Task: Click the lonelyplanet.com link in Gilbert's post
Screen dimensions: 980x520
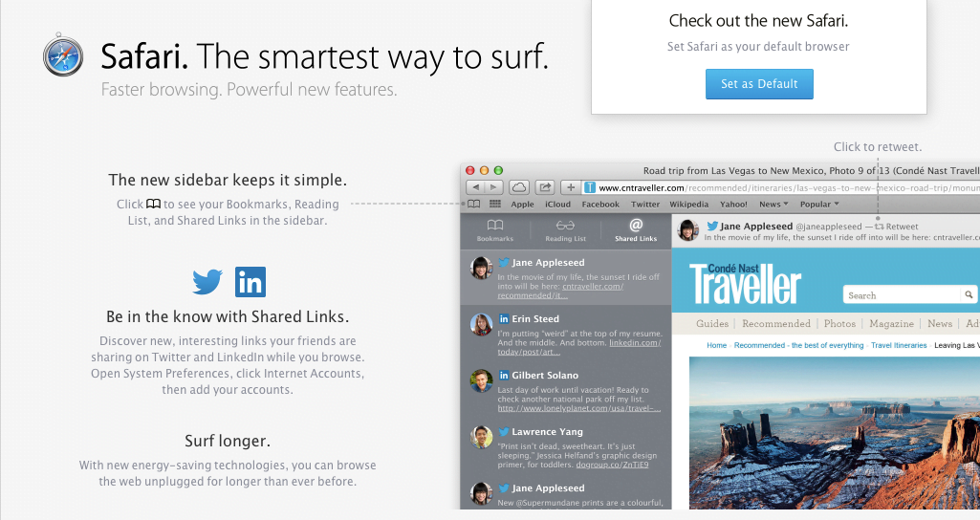Action: tap(578, 408)
